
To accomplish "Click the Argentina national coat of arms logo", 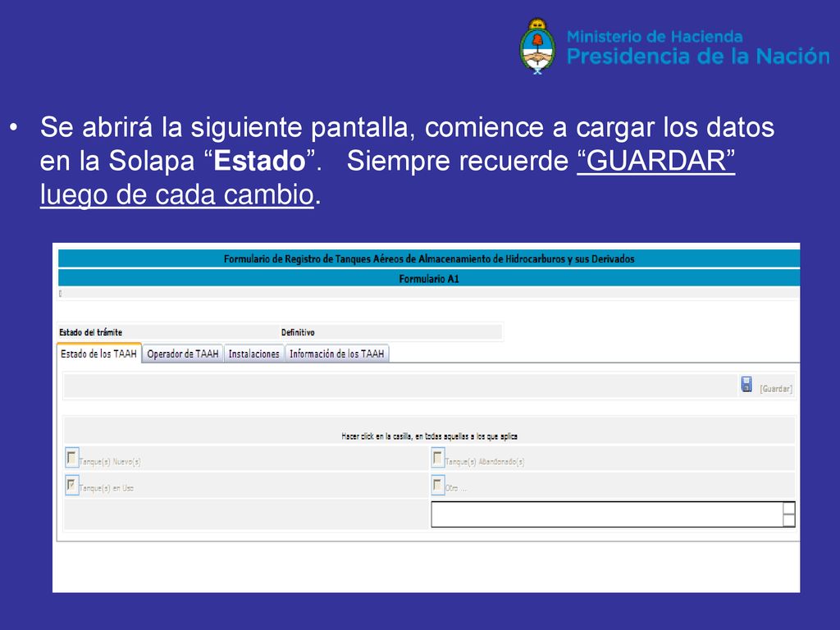I will (538, 46).
